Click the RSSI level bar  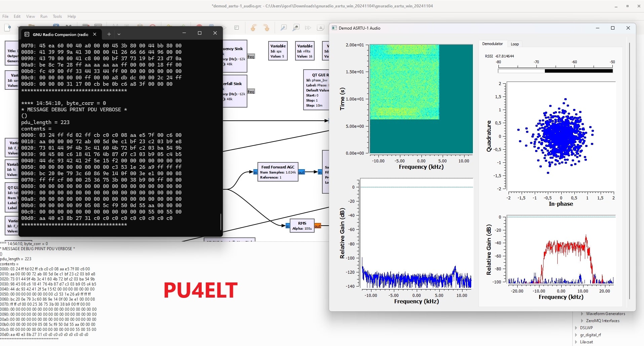click(555, 71)
